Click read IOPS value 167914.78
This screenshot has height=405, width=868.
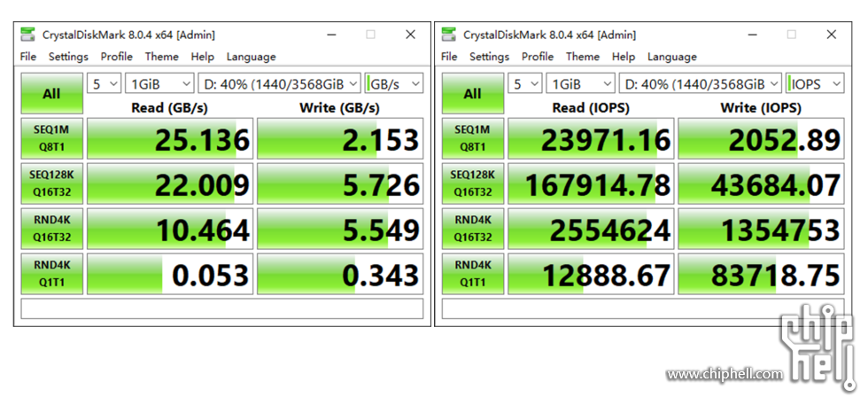click(592, 184)
